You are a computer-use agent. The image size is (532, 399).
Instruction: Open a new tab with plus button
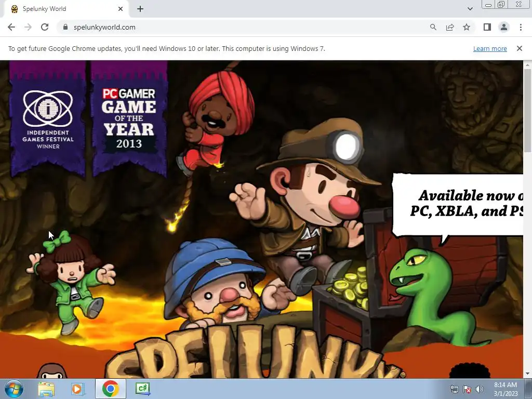click(x=140, y=9)
